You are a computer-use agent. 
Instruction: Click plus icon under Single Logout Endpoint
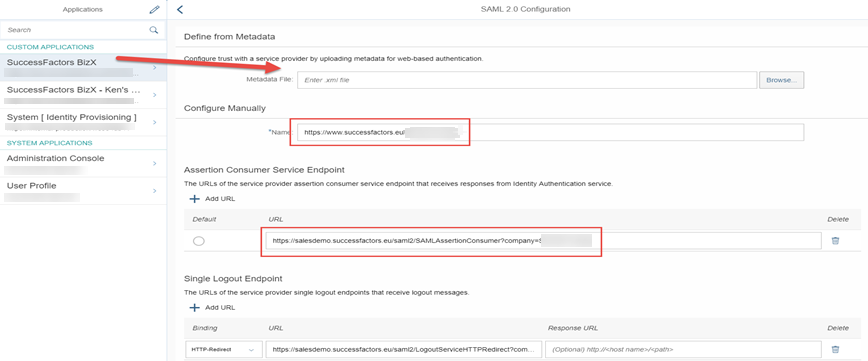coord(194,307)
